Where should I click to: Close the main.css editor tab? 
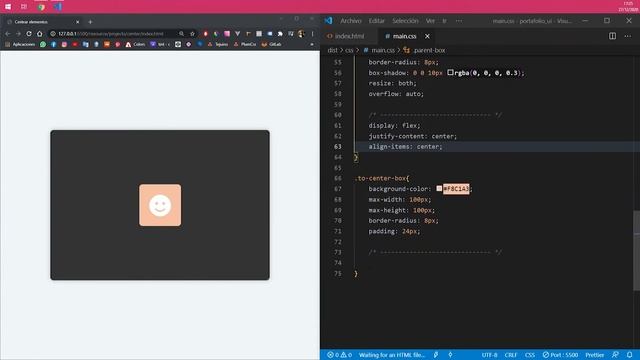(x=427, y=36)
